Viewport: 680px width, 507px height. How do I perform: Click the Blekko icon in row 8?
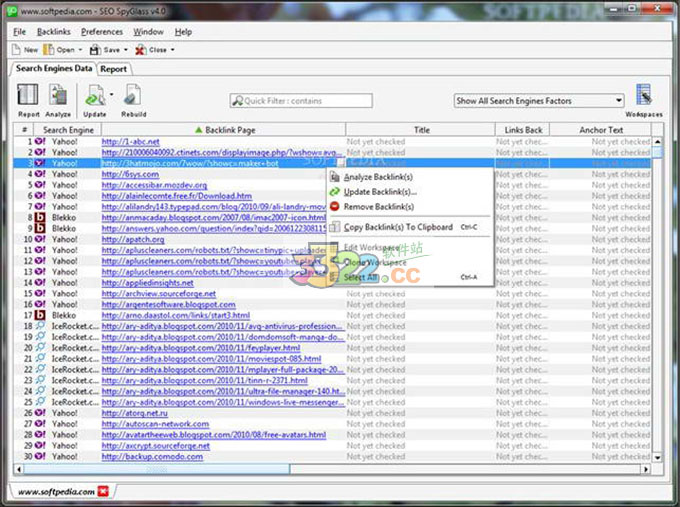[x=40, y=217]
